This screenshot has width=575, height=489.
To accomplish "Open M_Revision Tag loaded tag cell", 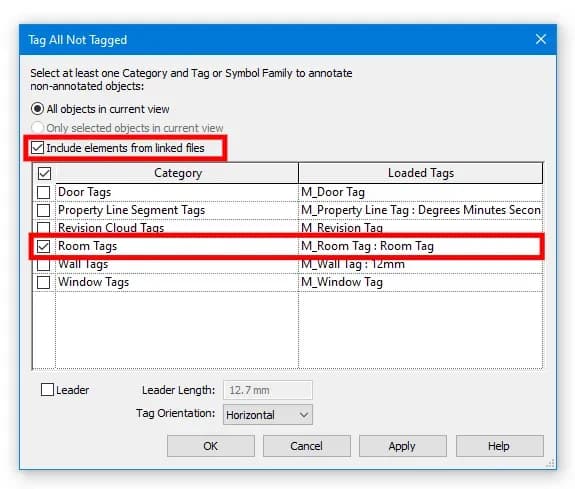I will click(420, 228).
